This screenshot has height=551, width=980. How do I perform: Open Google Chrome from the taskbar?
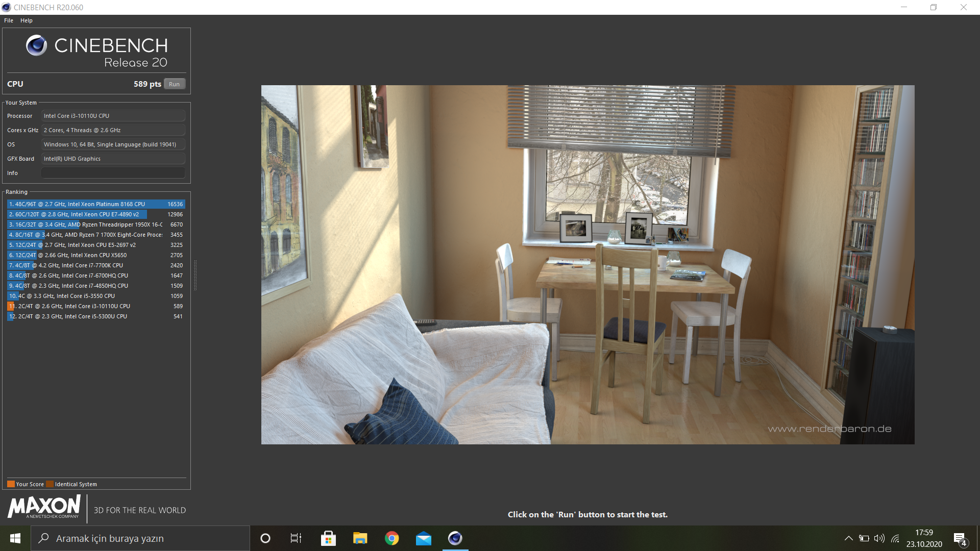point(391,538)
